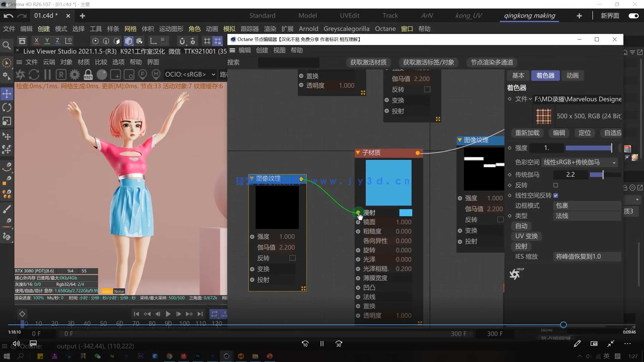Image resolution: width=644 pixels, height=362 pixels.
Task: Select the focus picker (F) icon
Action: [x=143, y=74]
